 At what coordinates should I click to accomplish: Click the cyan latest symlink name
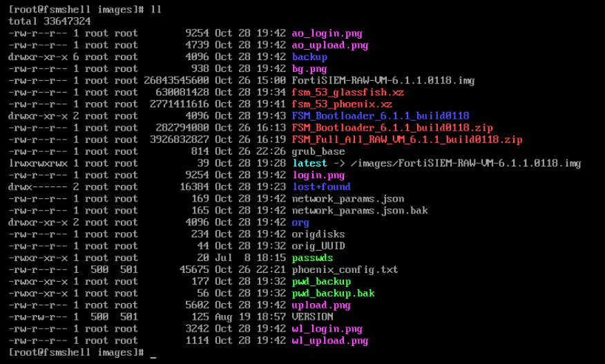[309, 163]
